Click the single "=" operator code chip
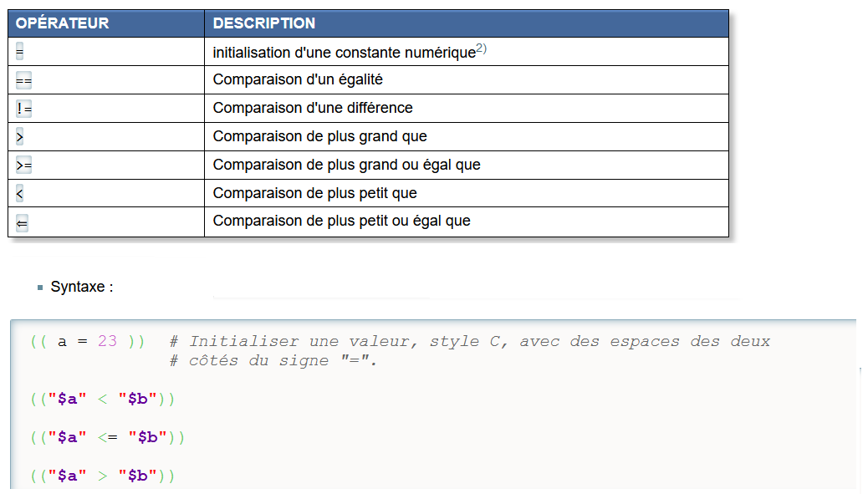Viewport: 868px width, 494px height. click(x=19, y=52)
